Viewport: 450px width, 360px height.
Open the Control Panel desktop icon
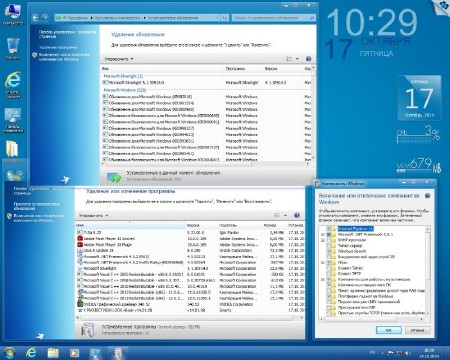pos(13,119)
